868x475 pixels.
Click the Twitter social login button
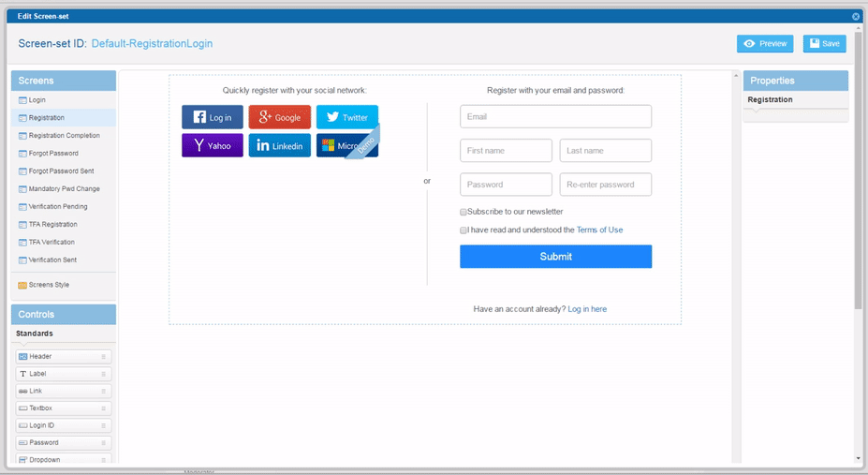point(347,117)
